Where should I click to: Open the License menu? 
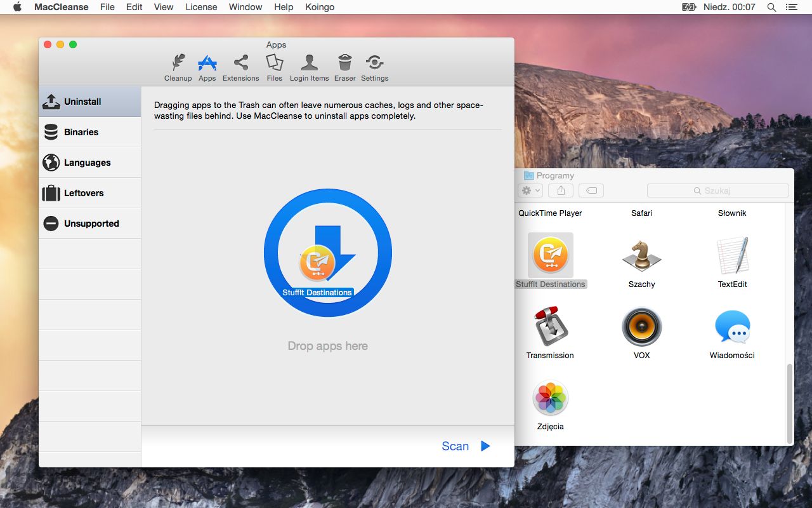(201, 7)
